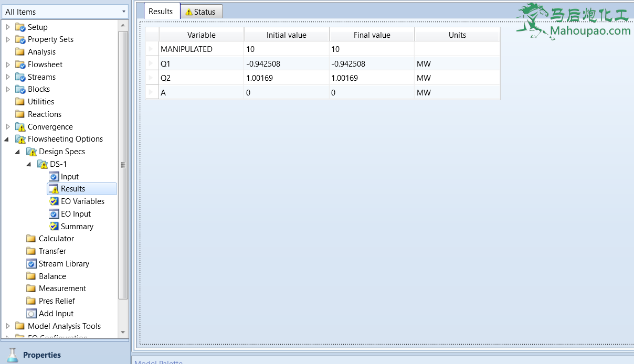Click the Blocks folder icon

tap(20, 89)
